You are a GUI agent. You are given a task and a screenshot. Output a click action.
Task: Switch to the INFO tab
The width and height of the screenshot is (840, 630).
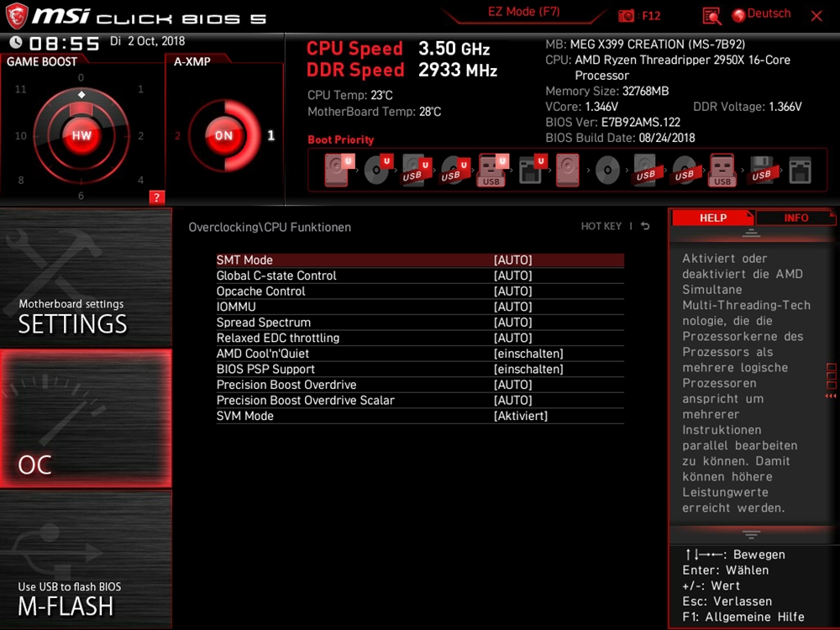tap(795, 218)
